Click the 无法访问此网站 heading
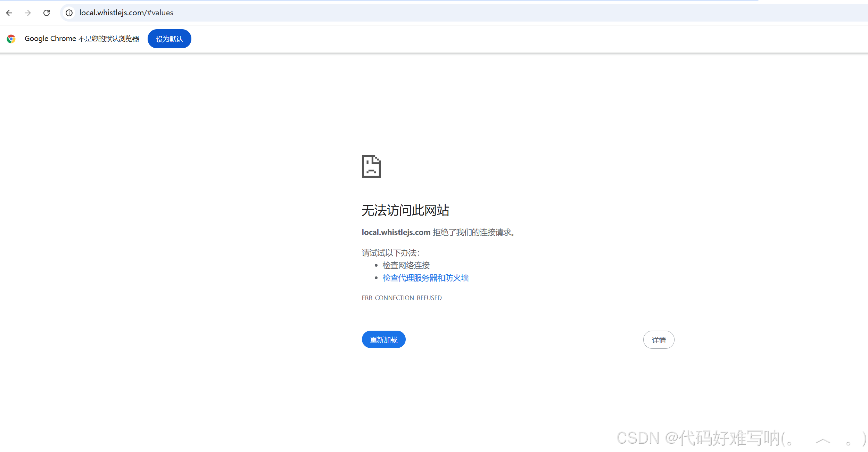This screenshot has height=452, width=868. tap(405, 210)
